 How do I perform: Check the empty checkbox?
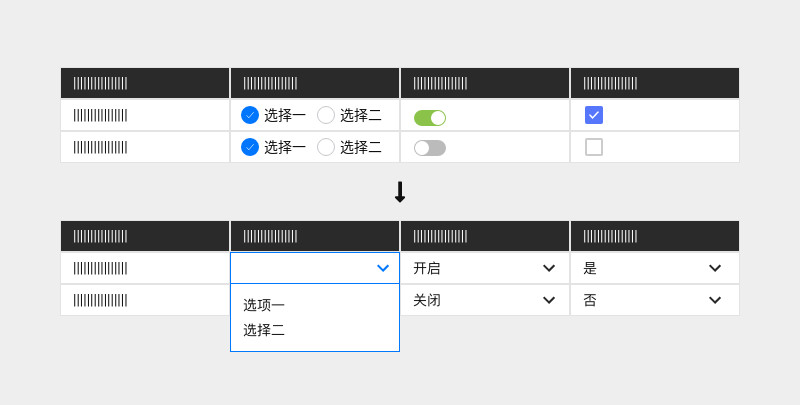tap(594, 147)
